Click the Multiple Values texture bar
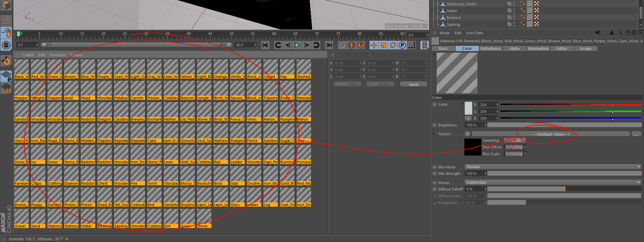 (x=551, y=134)
